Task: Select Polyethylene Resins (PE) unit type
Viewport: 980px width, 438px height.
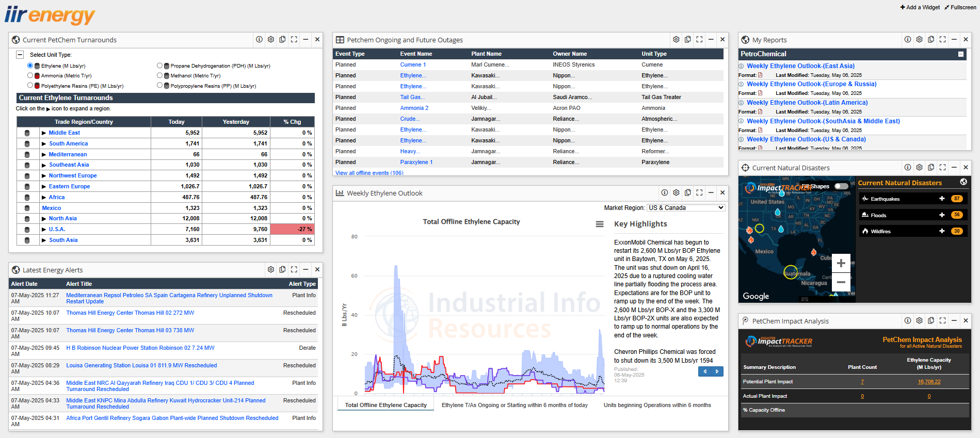Action: pyautogui.click(x=30, y=86)
